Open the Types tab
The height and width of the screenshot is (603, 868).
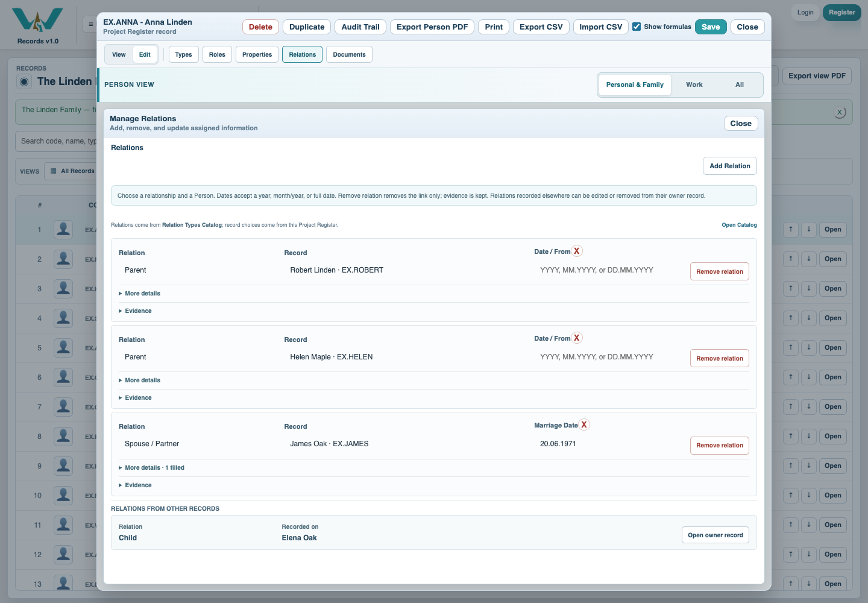pos(184,54)
